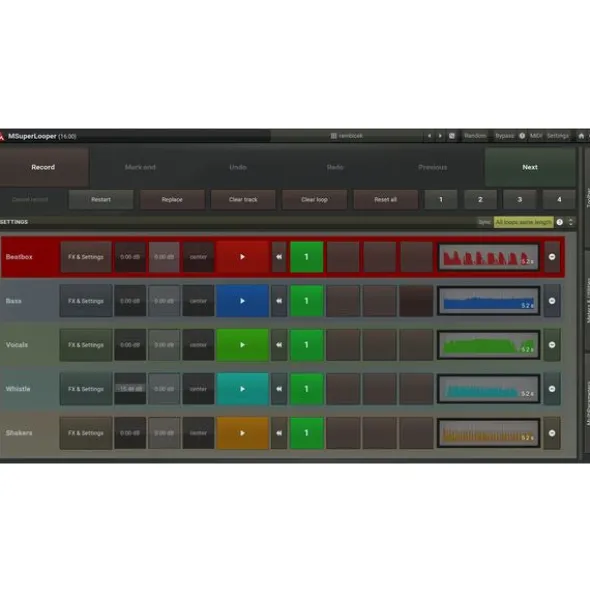590x591 pixels.
Task: Play the Whistle track
Action: 242,389
